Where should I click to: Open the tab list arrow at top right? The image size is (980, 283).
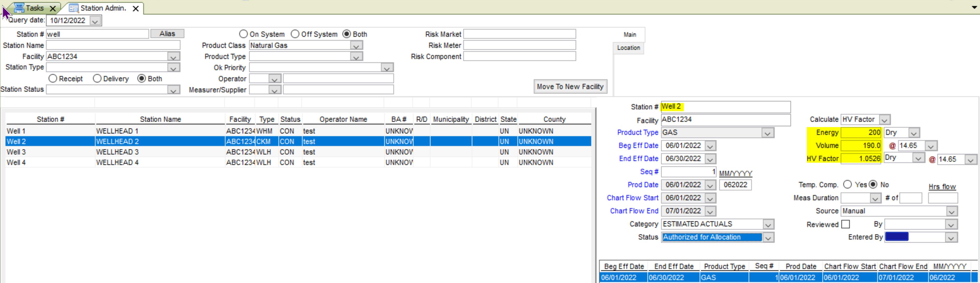pos(974,7)
